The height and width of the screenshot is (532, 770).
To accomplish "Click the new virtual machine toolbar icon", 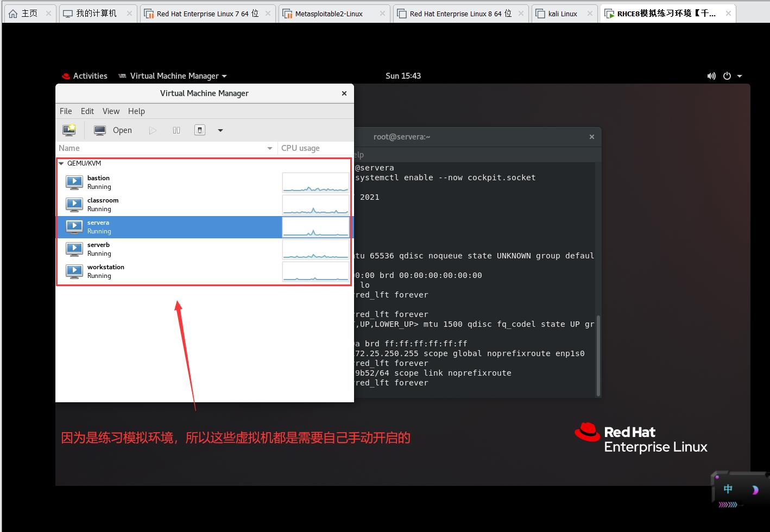I will point(70,130).
